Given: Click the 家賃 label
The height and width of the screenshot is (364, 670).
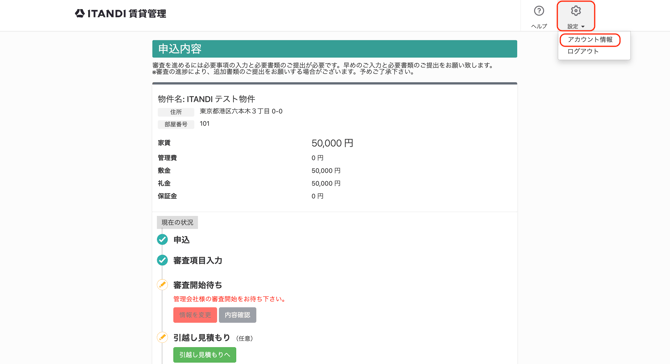Looking at the screenshot, I should point(164,143).
